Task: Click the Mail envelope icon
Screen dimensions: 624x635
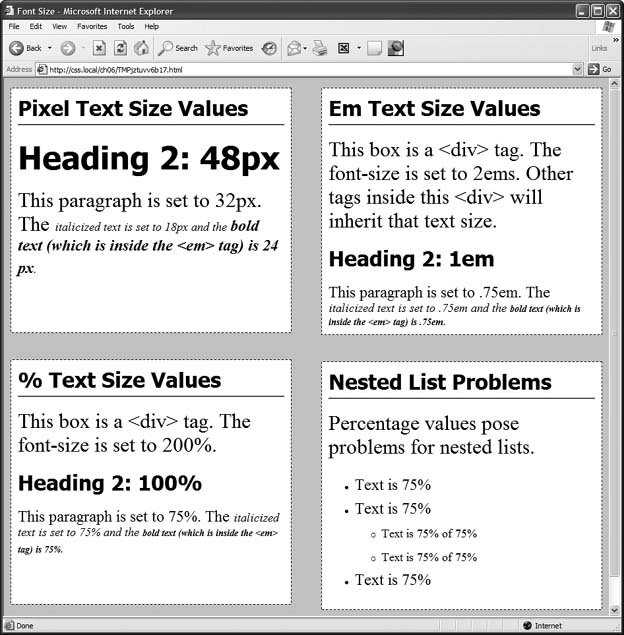Action: [294, 48]
